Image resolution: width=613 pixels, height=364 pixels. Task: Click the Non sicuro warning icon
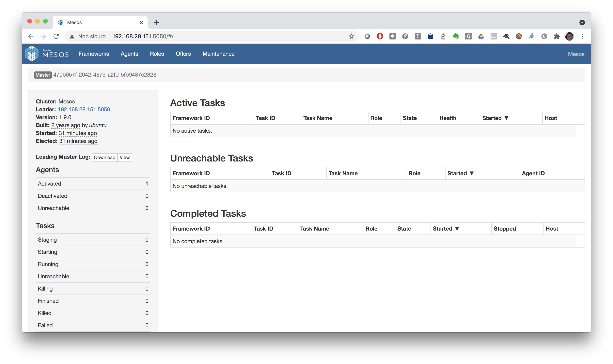pos(72,37)
